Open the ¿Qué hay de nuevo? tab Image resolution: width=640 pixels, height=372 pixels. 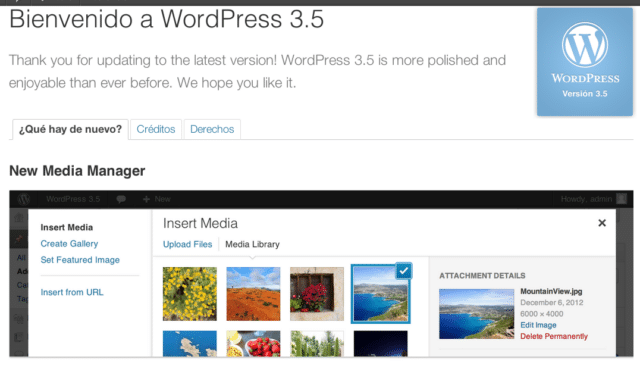70,129
